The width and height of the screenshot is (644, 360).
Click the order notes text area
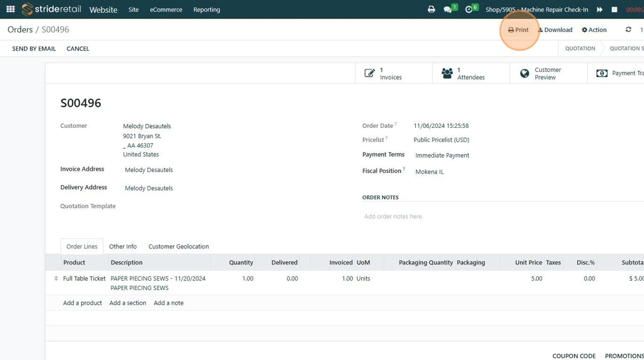coord(503,216)
